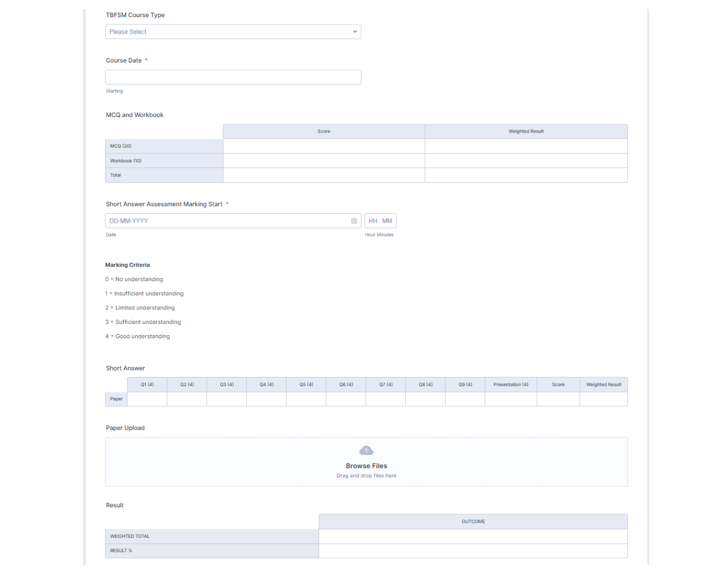
Task: Click the Paper Q1 (4) cell
Action: coord(147,399)
